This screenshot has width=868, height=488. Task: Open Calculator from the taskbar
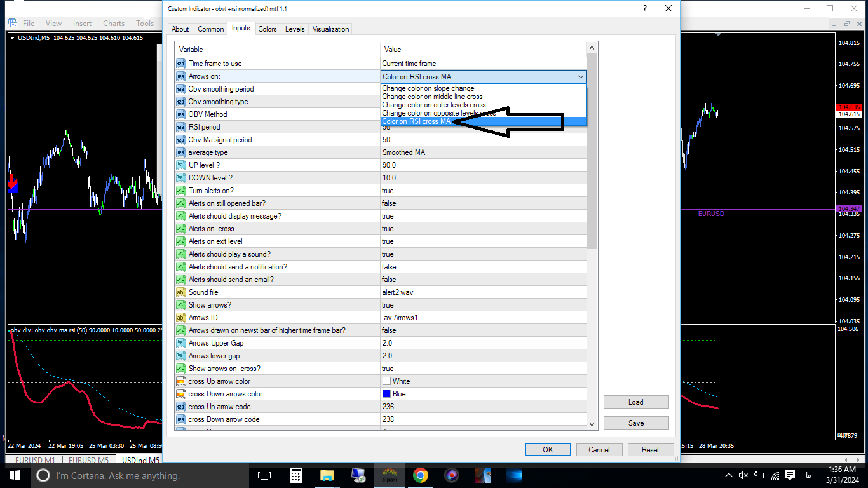point(295,475)
